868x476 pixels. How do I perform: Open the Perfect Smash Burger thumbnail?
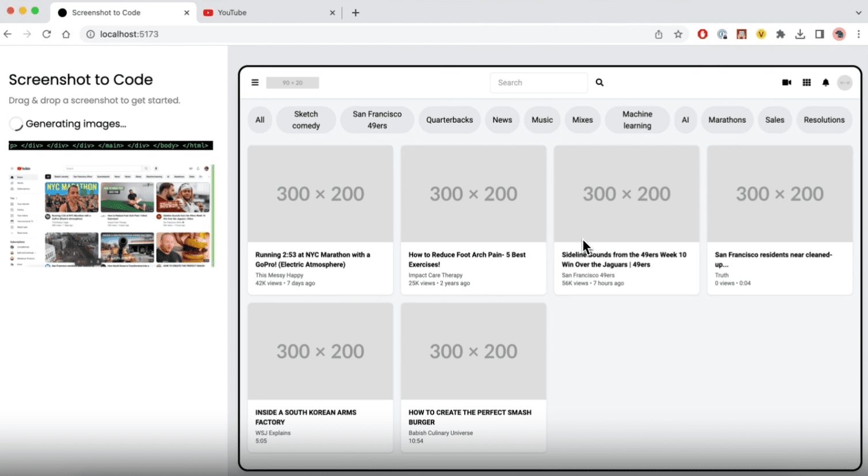click(x=473, y=352)
